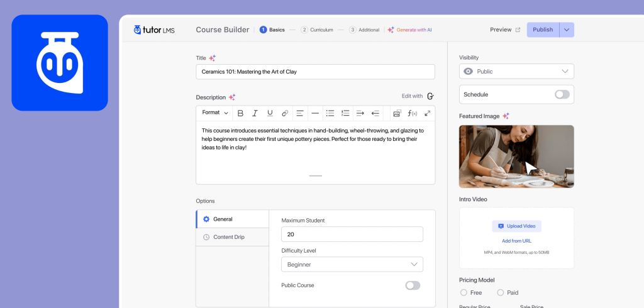
Task: Click the Upload Video button
Action: [x=517, y=226]
